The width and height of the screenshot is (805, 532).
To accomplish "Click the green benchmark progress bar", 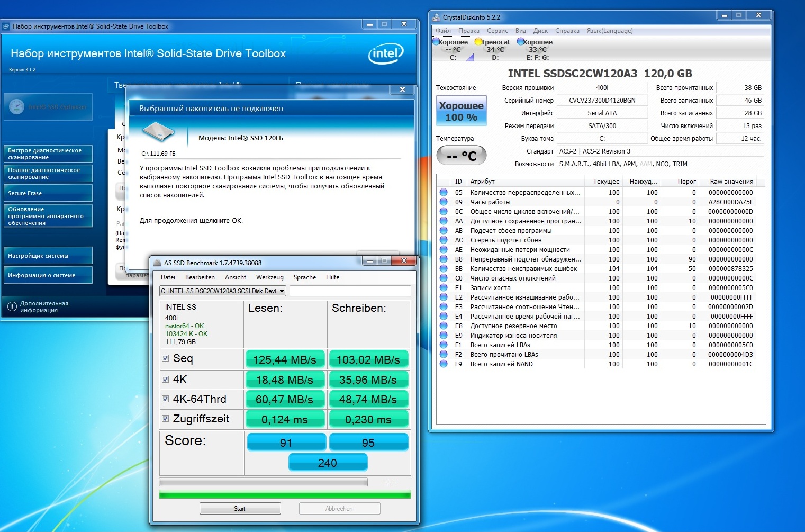I will [285, 494].
